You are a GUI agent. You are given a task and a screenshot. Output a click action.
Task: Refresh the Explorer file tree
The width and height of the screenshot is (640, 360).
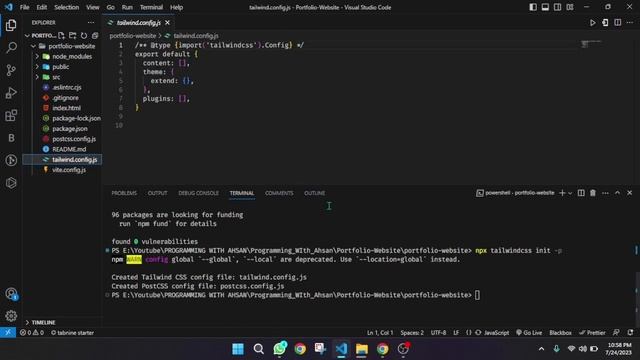tap(84, 36)
